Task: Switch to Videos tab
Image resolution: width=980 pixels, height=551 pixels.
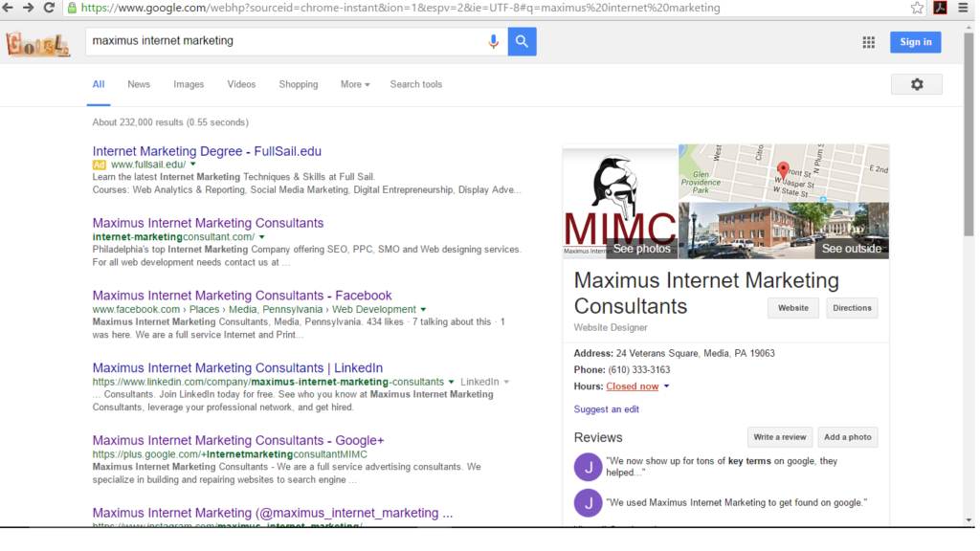Action: pyautogui.click(x=241, y=84)
